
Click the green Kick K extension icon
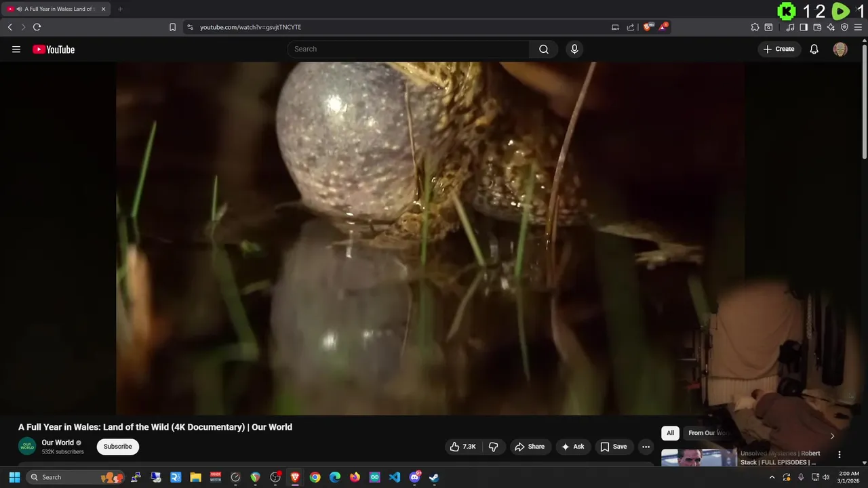click(787, 11)
